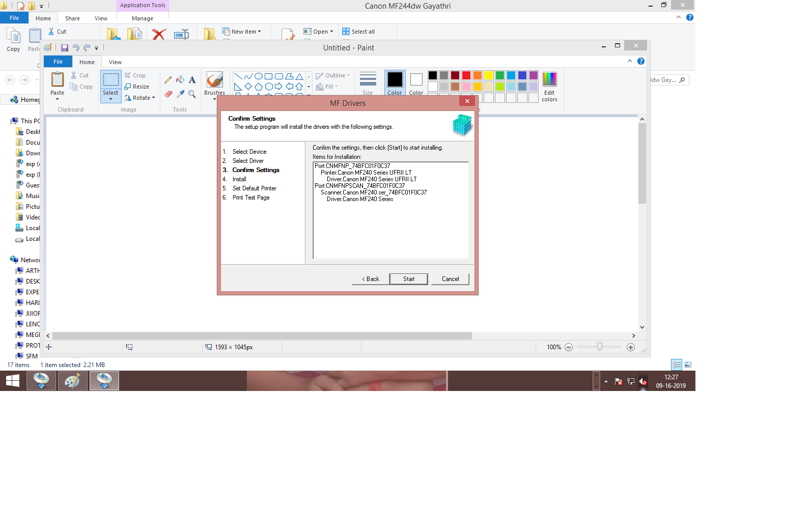Screen dimensions: 811x532
Task: Click Crop in Paint's Image group
Action: coord(135,75)
